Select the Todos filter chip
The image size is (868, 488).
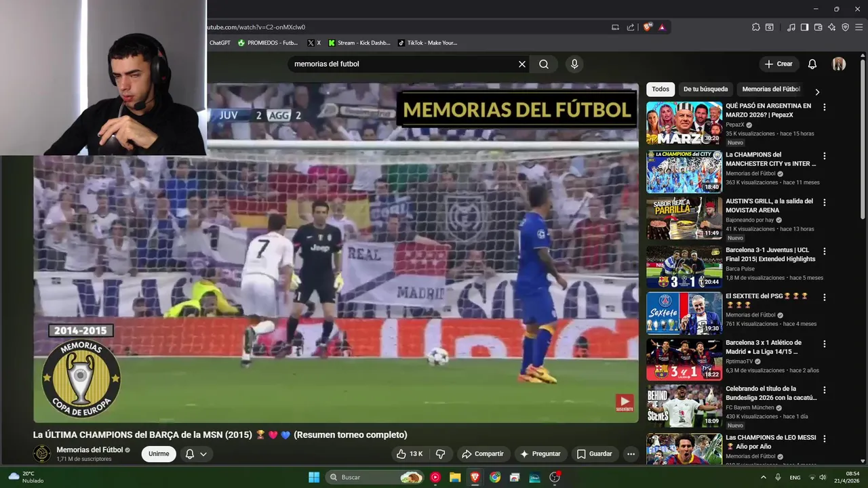[x=660, y=89]
